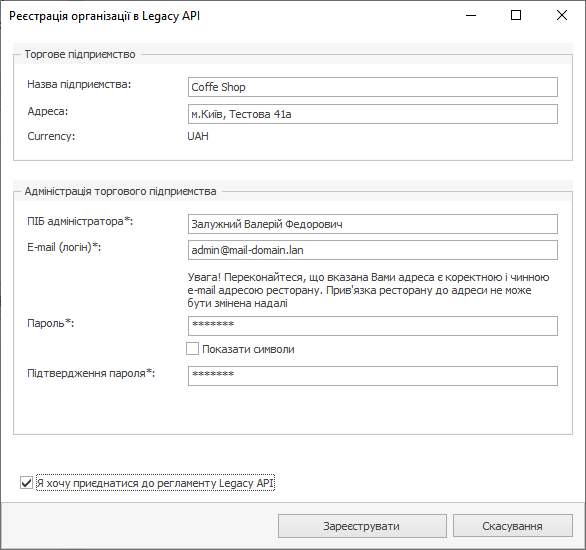
Task: Click the Адміністрація торгового підприємства group header
Action: click(120, 191)
